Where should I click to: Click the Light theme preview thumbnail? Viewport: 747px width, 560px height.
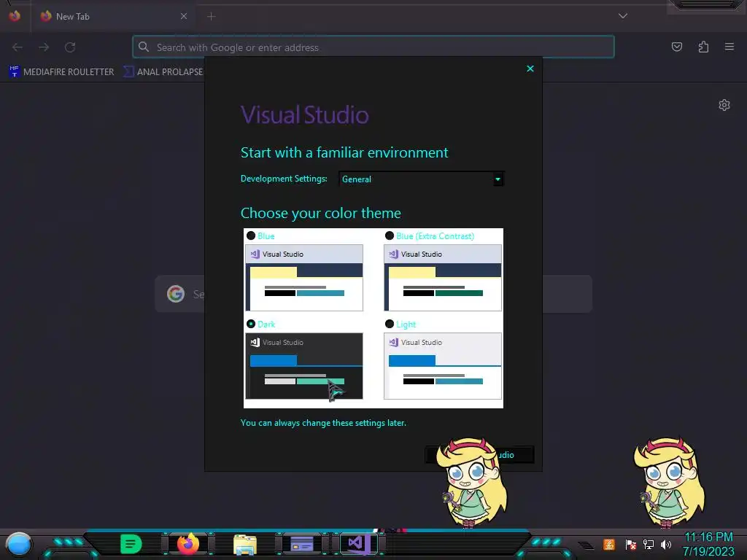tap(443, 366)
